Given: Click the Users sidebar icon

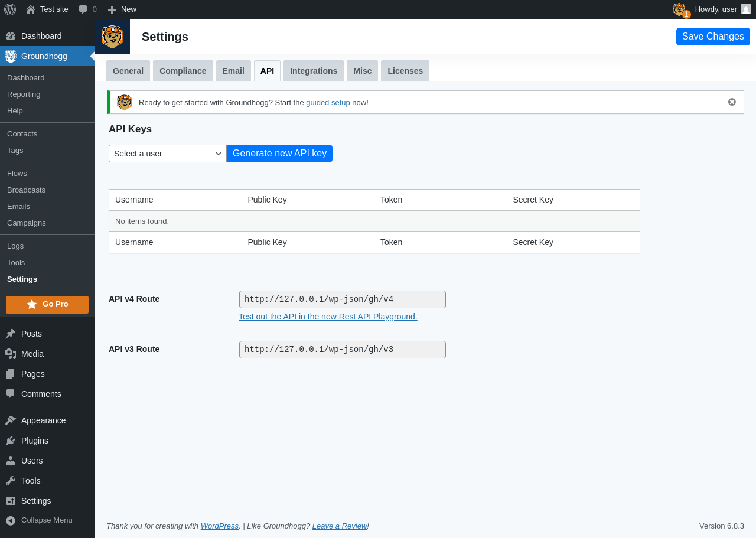Looking at the screenshot, I should tap(11, 461).
